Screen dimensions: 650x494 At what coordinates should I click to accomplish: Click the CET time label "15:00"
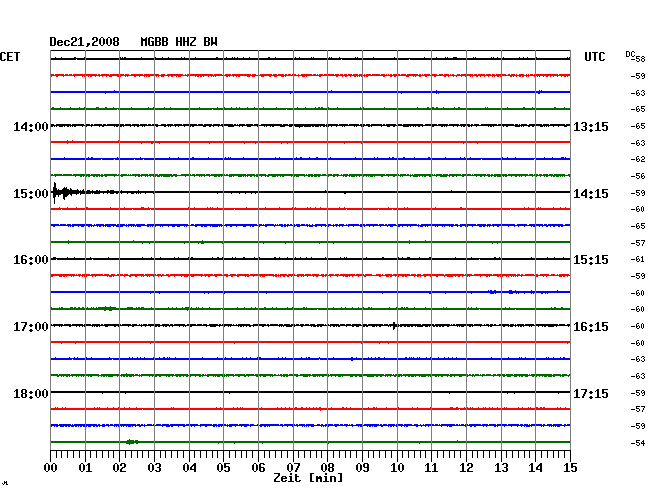(x=31, y=194)
